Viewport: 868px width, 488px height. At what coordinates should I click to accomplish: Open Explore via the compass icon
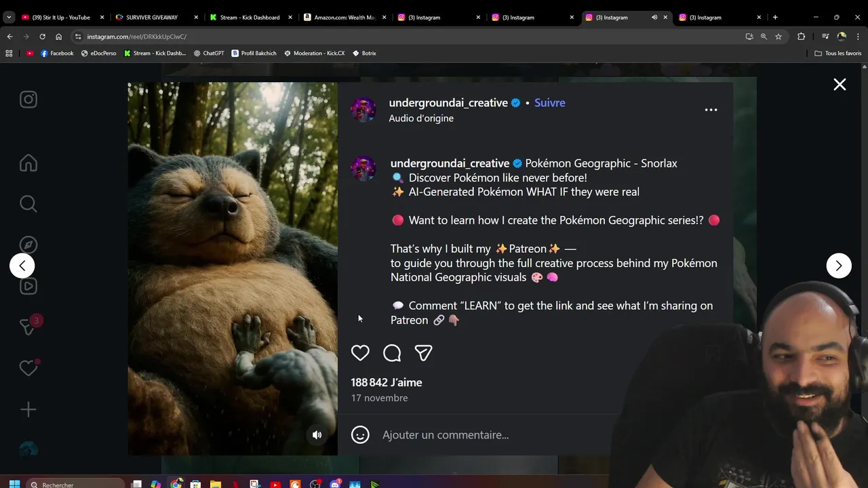28,245
